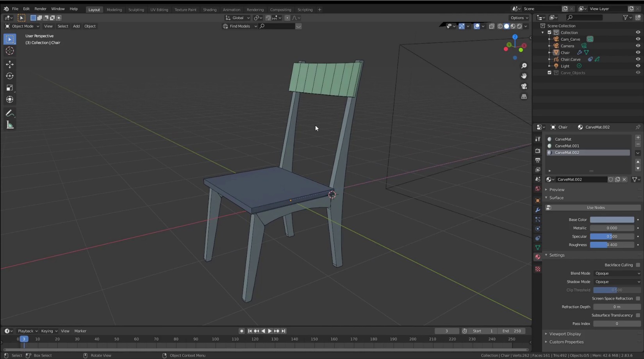Toggle the camera view icon
Image resolution: width=644 pixels, height=359 pixels.
click(x=524, y=86)
